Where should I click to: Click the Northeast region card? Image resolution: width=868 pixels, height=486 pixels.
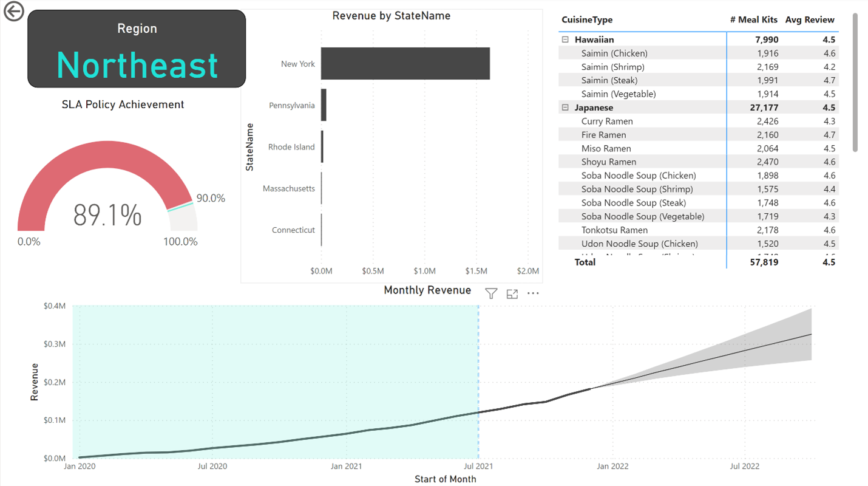[x=137, y=49]
